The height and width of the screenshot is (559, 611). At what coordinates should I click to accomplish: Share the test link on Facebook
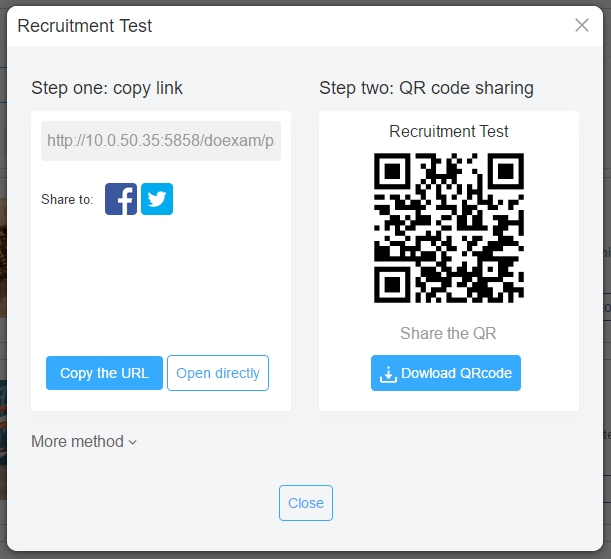[x=121, y=199]
